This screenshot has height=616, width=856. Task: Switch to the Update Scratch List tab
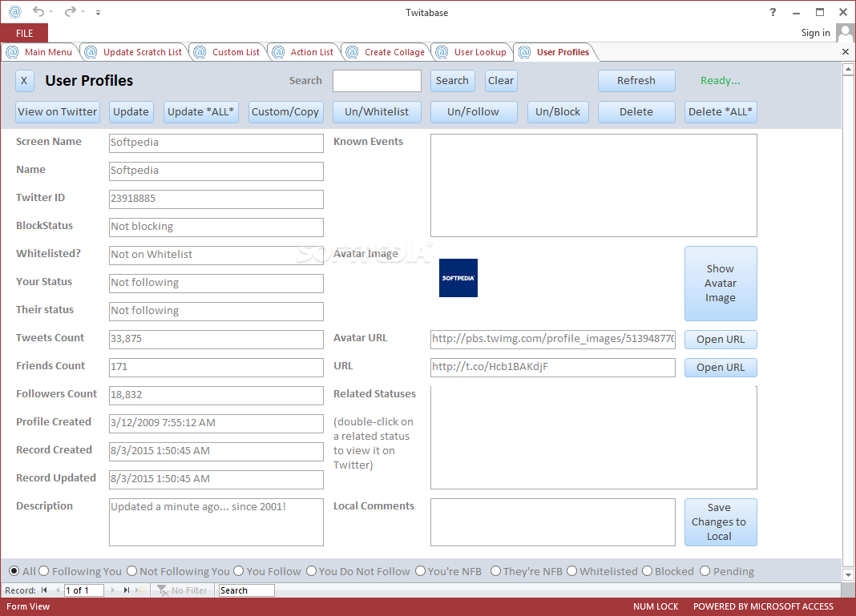[x=135, y=52]
